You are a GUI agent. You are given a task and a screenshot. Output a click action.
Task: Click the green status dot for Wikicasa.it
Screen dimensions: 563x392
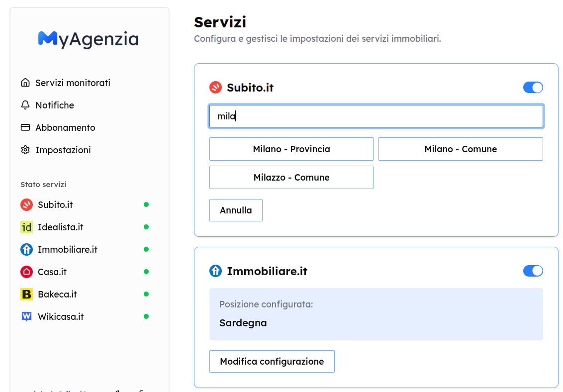pos(146,316)
